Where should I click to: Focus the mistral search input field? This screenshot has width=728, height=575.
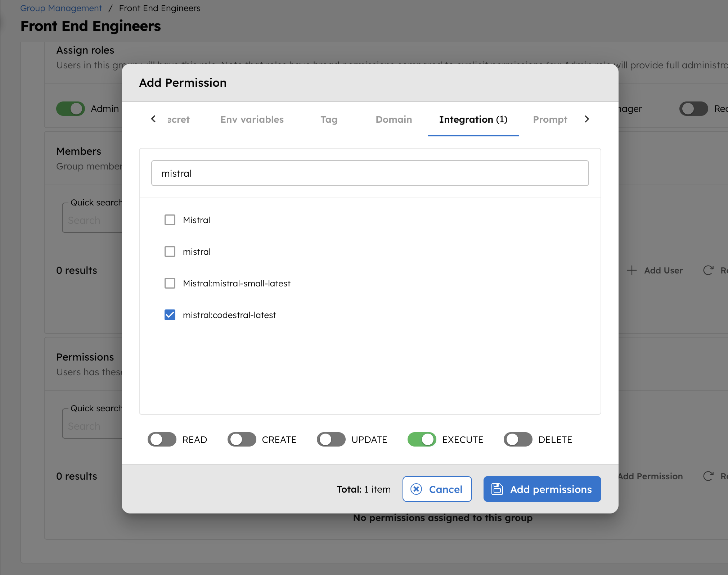pyautogui.click(x=370, y=173)
